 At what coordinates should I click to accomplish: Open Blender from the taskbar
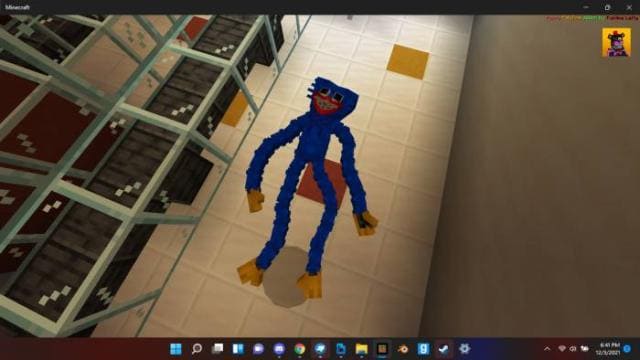(x=403, y=349)
